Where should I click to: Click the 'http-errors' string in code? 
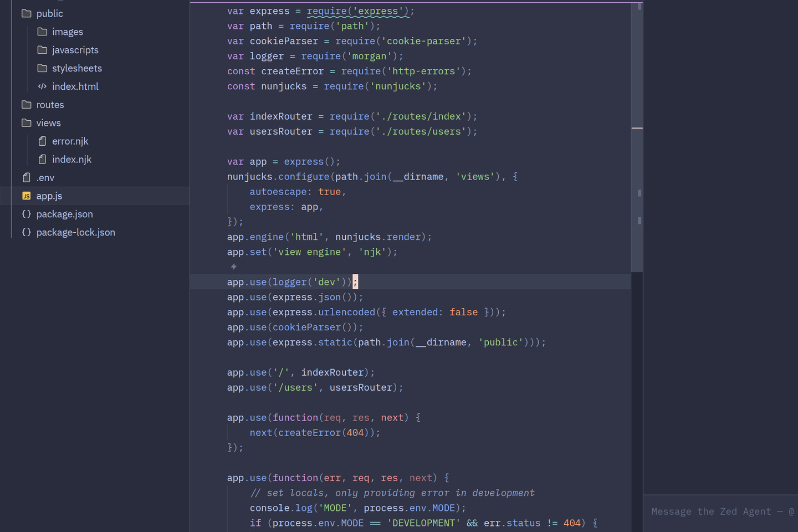click(x=423, y=71)
